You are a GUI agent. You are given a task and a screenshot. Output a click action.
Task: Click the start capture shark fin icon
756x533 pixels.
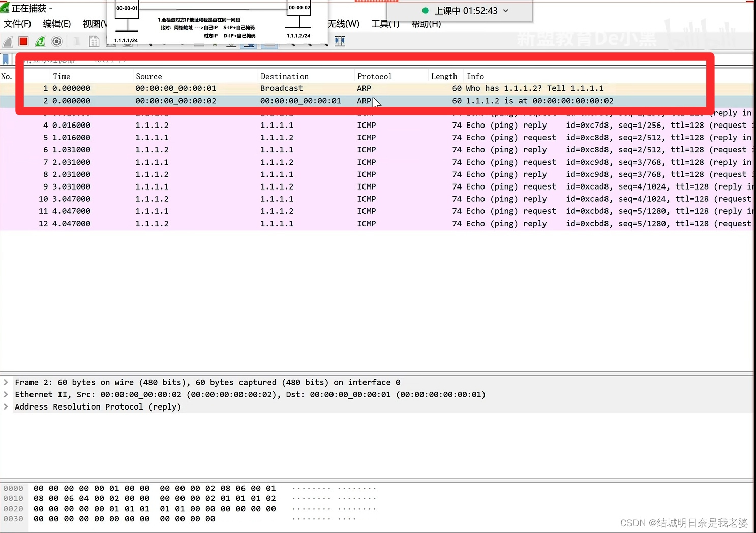8,42
